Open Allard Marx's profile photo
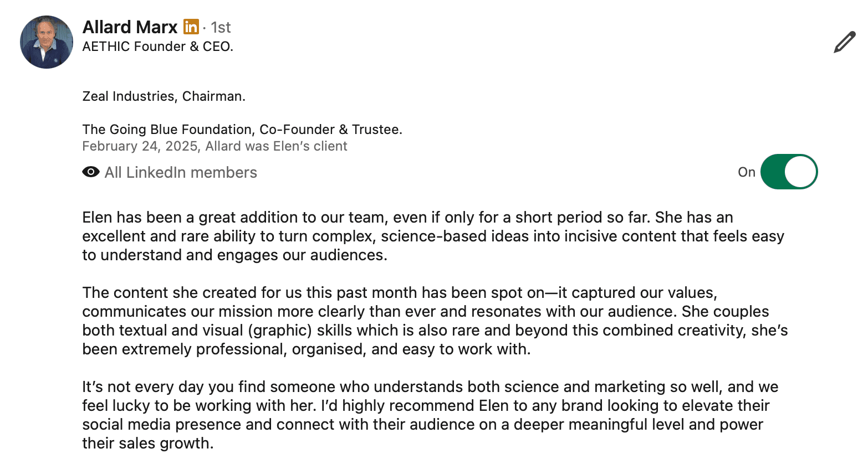This screenshot has height=464, width=868. point(47,42)
